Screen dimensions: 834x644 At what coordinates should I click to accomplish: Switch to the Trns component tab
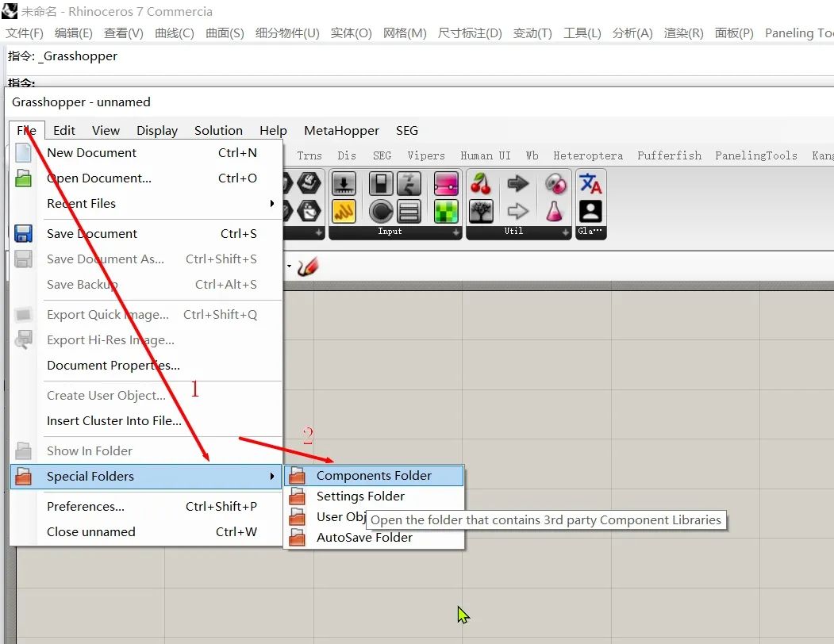[309, 155]
